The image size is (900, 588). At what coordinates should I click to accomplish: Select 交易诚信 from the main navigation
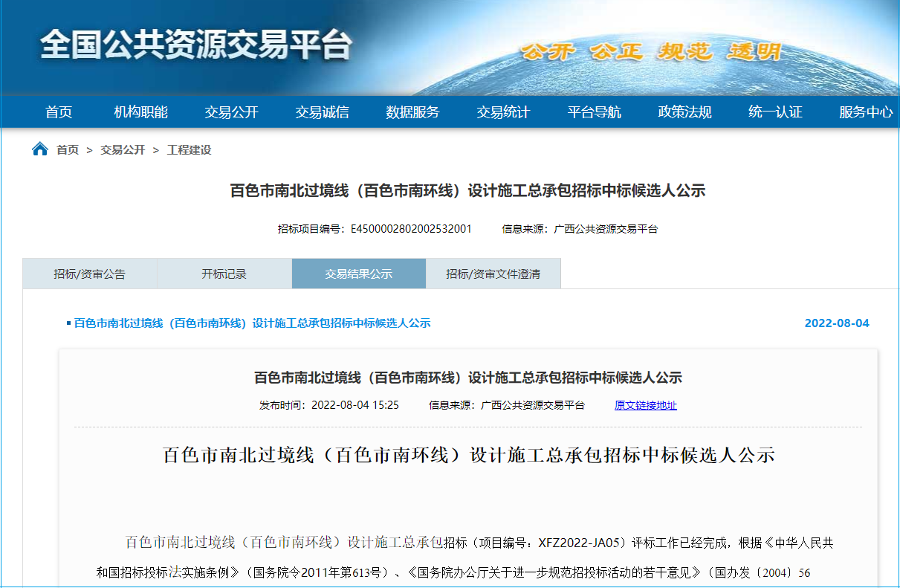tap(322, 112)
